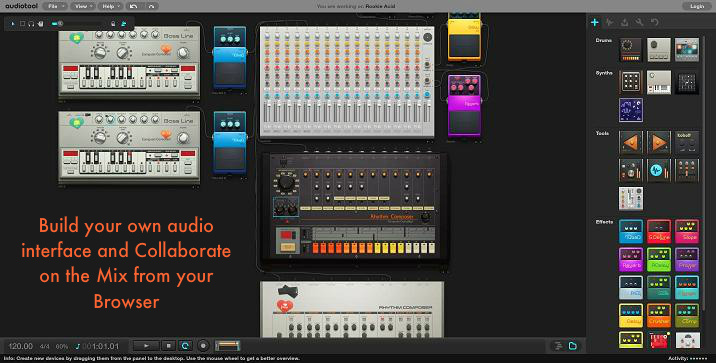
Task: Add the green delay effect pedal
Action: [659, 259]
